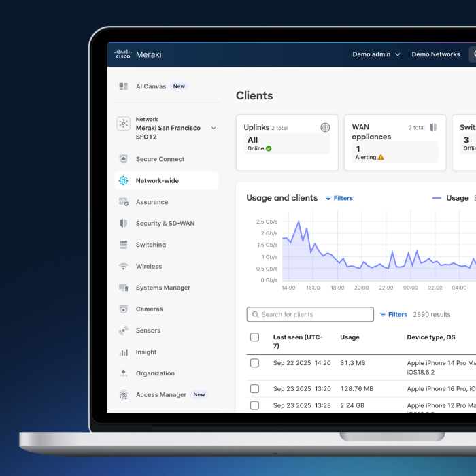
Task: Click the 2.24 GB usage value
Action: [352, 405]
